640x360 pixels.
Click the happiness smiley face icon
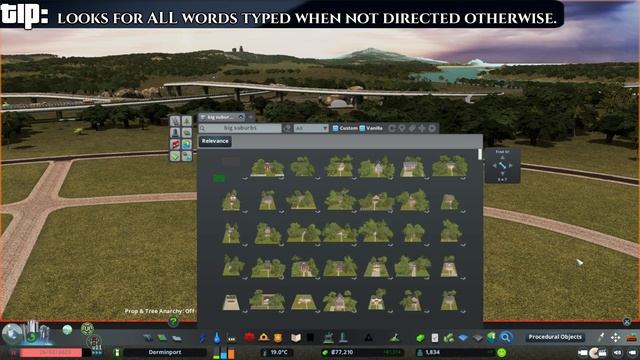pos(502,352)
